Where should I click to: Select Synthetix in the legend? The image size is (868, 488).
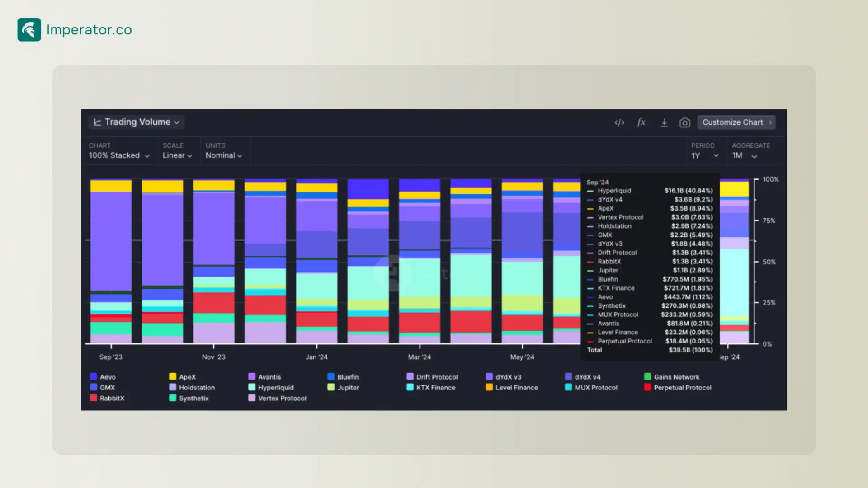coord(189,398)
